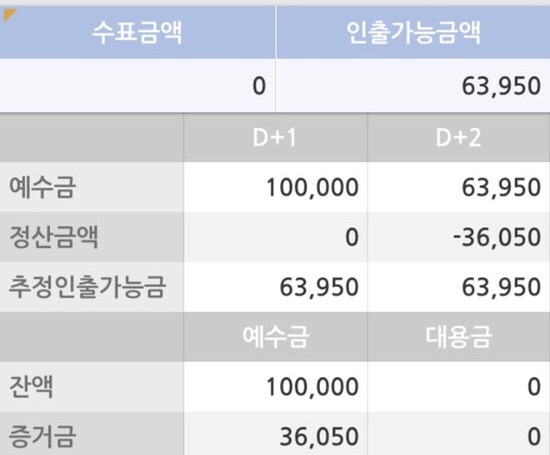Click 증거금 예수금 value 36,050
Screen dimensions: 550x455
click(x=319, y=437)
